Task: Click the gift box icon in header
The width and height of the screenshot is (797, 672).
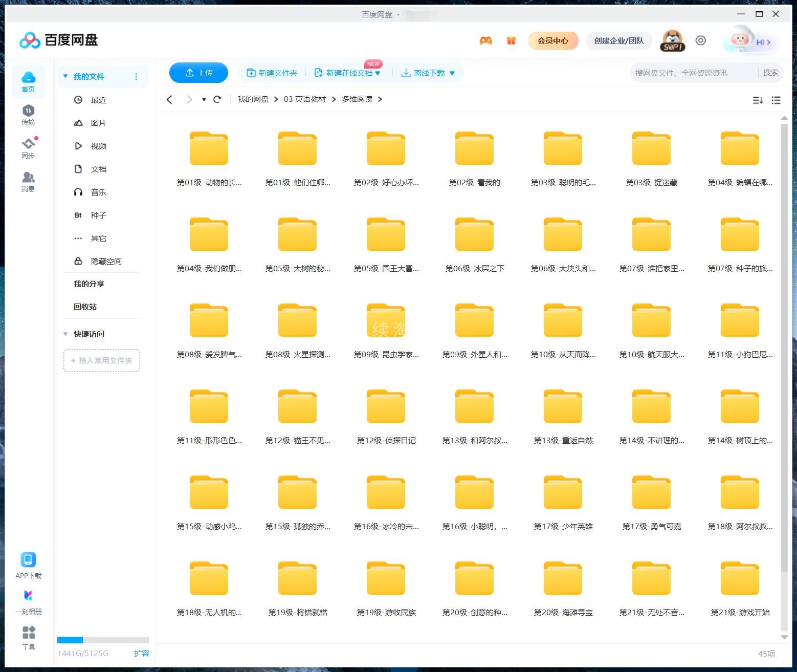Action: [511, 41]
